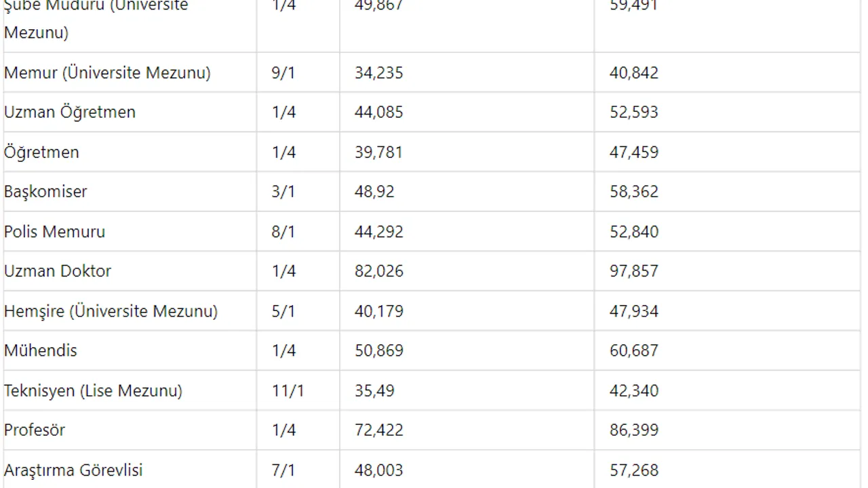
Task: Click the value 42,340 for Teknisyen
Action: (634, 390)
